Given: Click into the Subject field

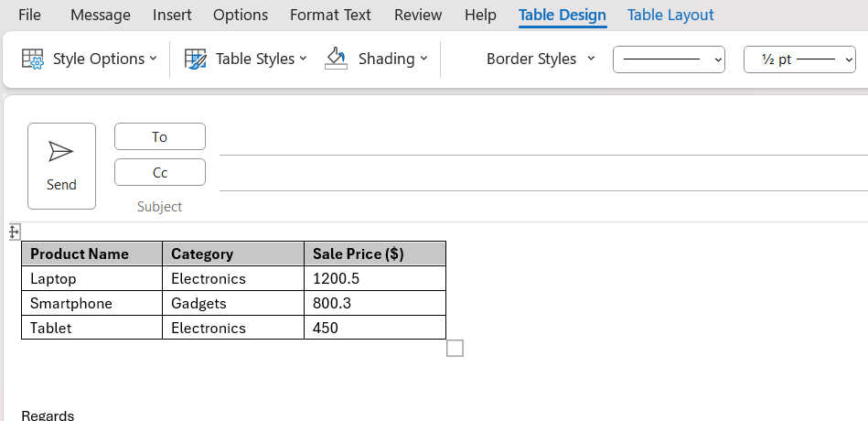Looking at the screenshot, I should coord(543,207).
